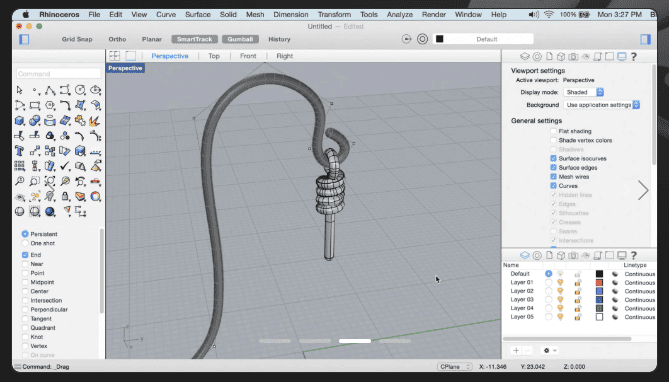Hide Layer 01 via its lightbulb
The height and width of the screenshot is (382, 669).
[560, 283]
